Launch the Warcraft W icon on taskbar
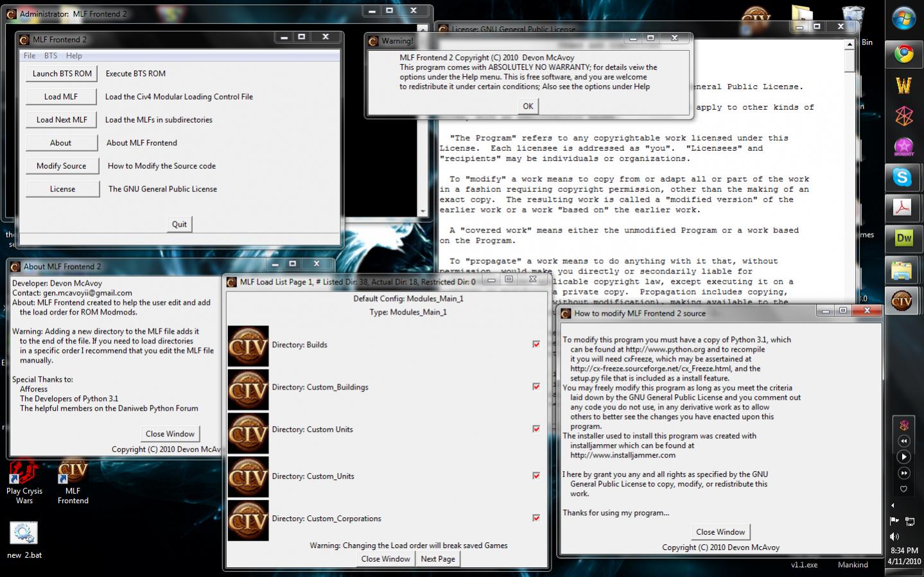Screen dimensions: 924x577 [x=904, y=85]
